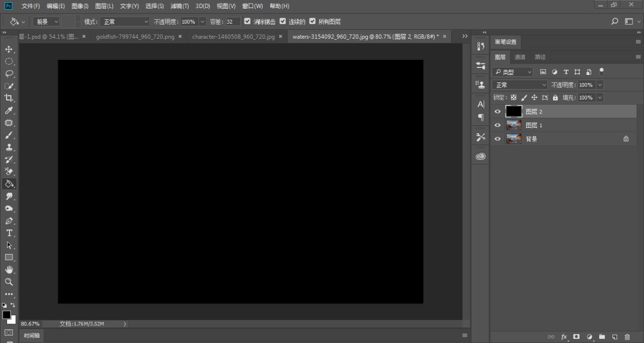
Task: Hide 图层 2 using its eye icon
Action: click(498, 112)
